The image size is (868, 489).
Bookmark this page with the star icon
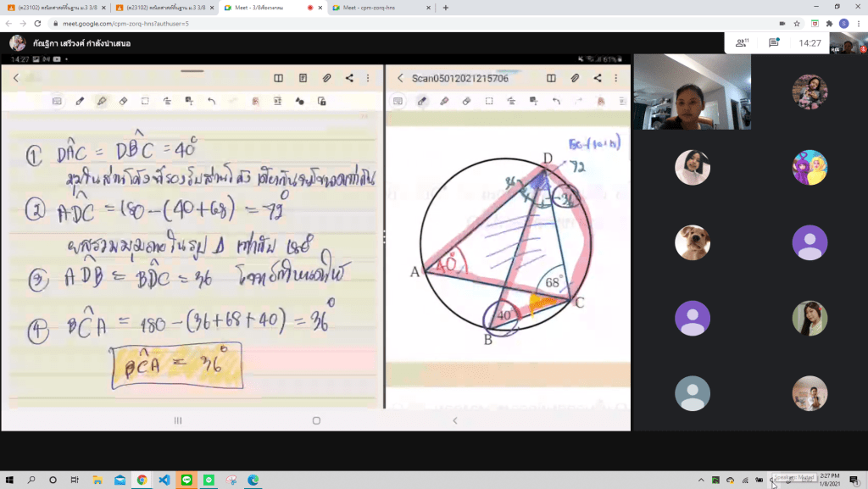(x=798, y=24)
